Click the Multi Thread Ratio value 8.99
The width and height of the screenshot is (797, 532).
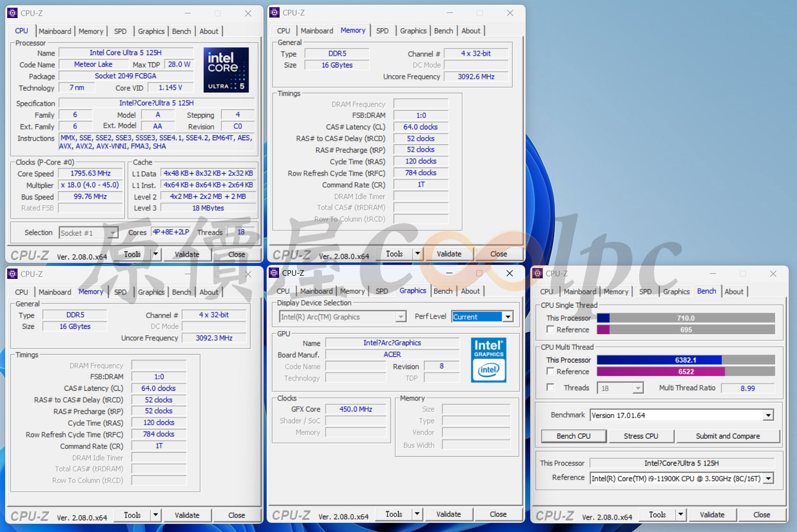tap(747, 388)
